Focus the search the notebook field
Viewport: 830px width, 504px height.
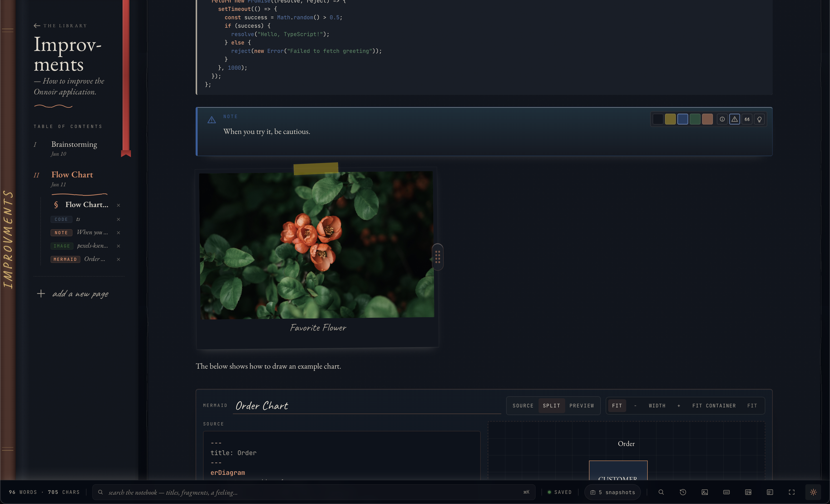[314, 492]
